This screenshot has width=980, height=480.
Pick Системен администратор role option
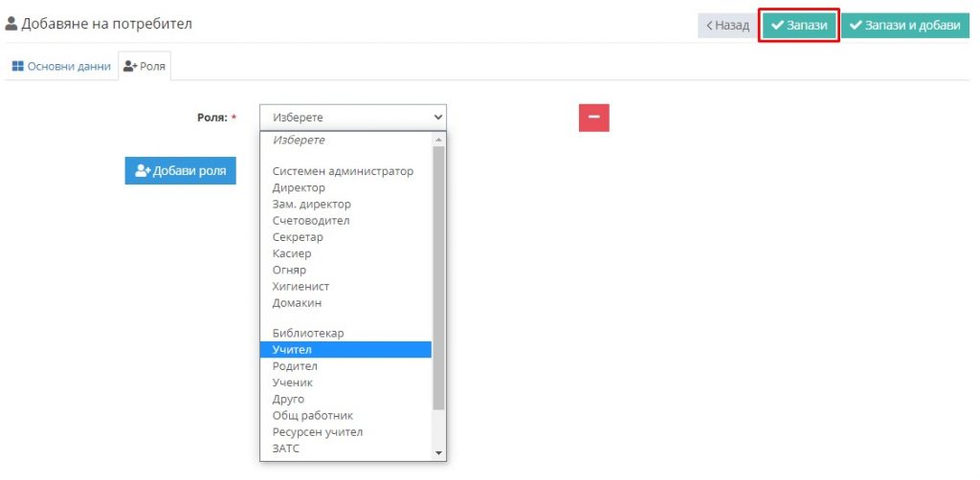[343, 172]
